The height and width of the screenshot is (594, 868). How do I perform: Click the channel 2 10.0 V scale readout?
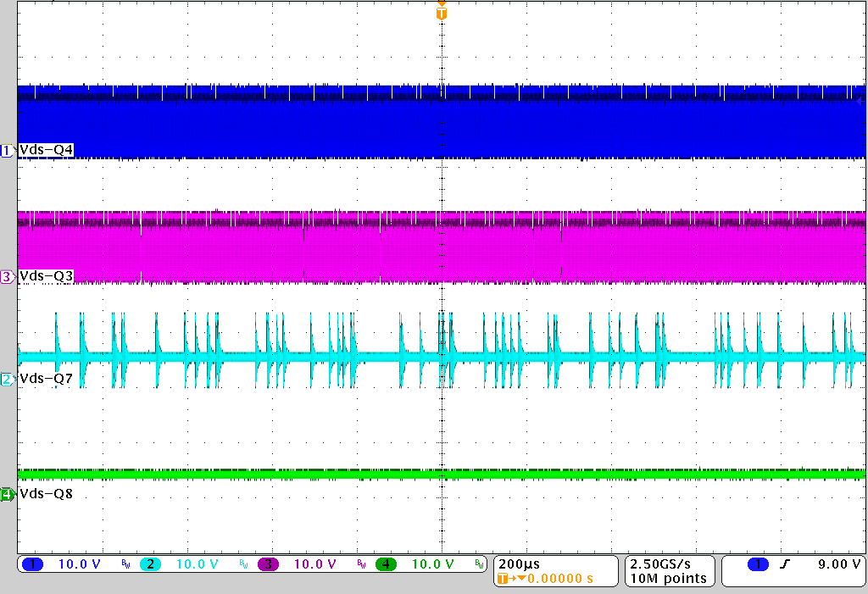click(x=197, y=564)
